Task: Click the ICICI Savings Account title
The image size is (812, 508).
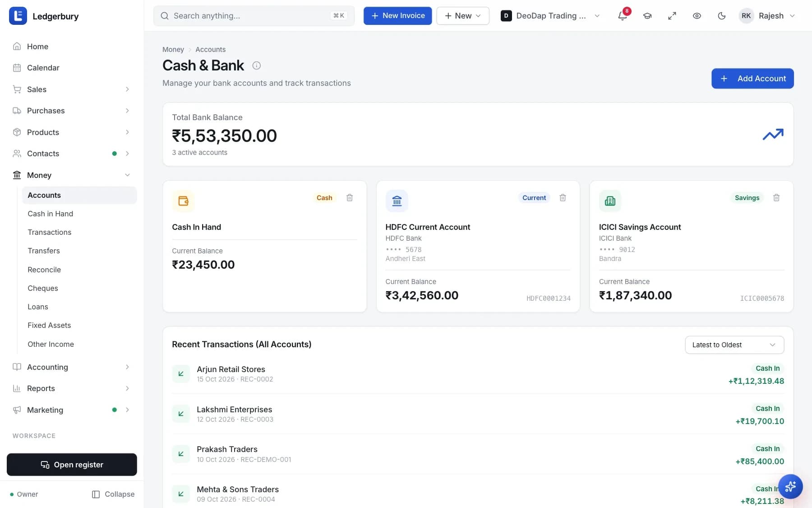Action: click(x=640, y=227)
